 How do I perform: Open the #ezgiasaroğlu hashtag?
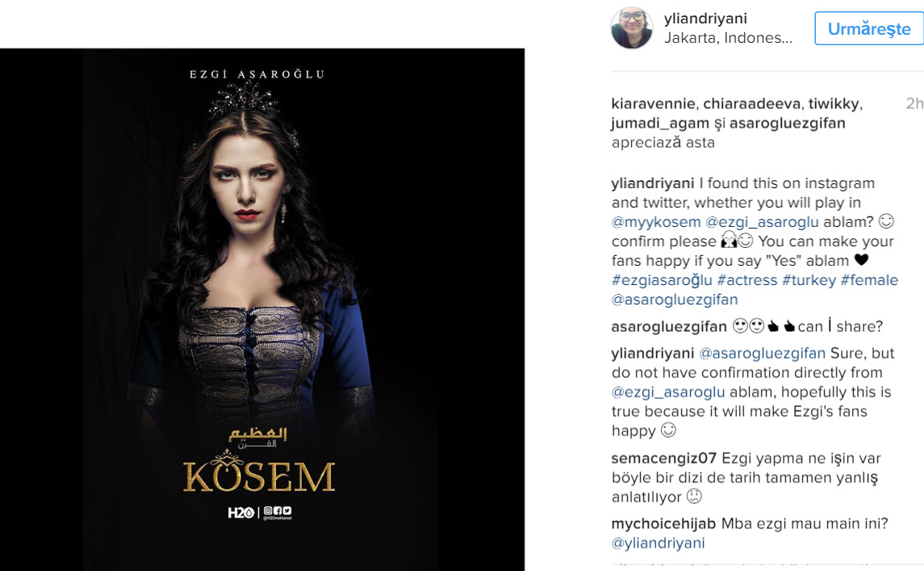[662, 280]
